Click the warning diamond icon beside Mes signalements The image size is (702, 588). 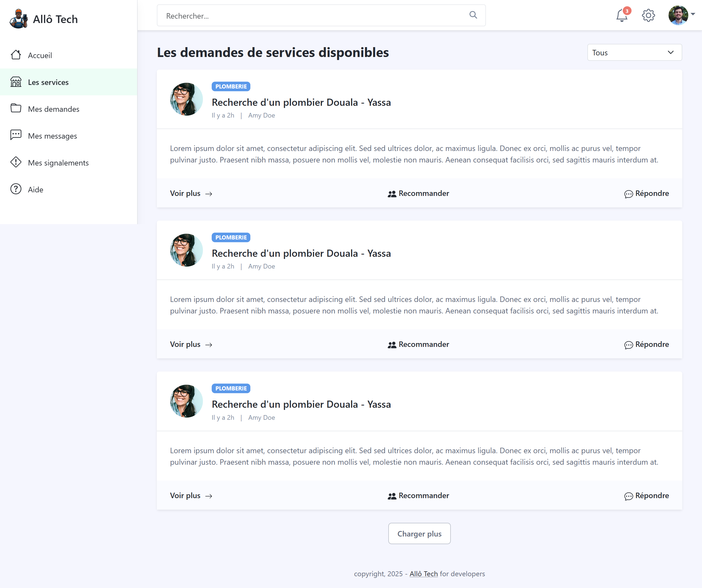coord(16,162)
